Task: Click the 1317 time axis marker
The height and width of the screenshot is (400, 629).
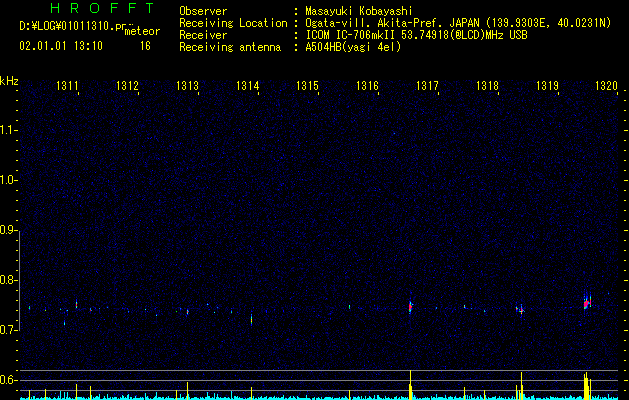Action: coord(427,85)
